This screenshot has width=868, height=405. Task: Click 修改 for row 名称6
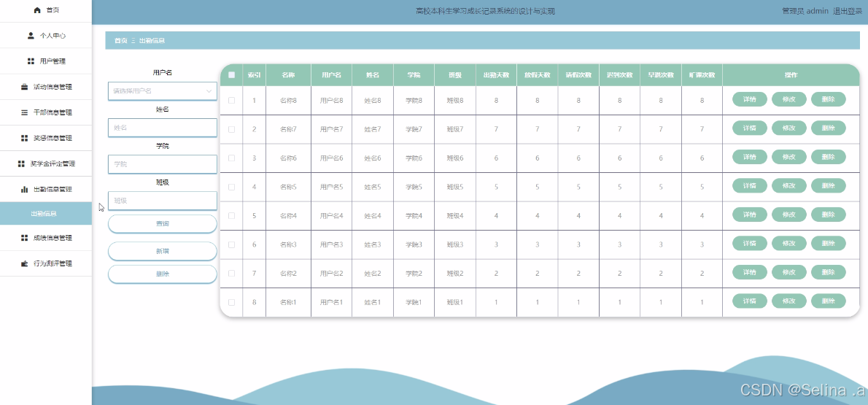788,157
